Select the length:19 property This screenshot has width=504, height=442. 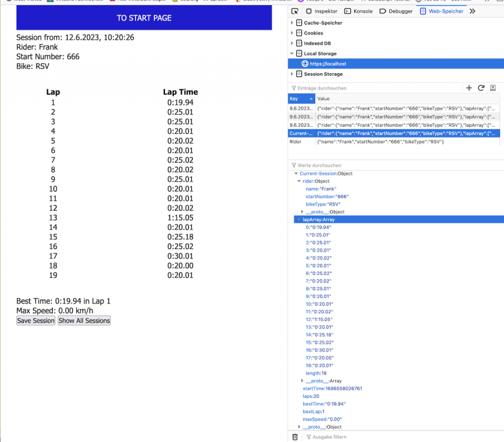[x=316, y=373]
